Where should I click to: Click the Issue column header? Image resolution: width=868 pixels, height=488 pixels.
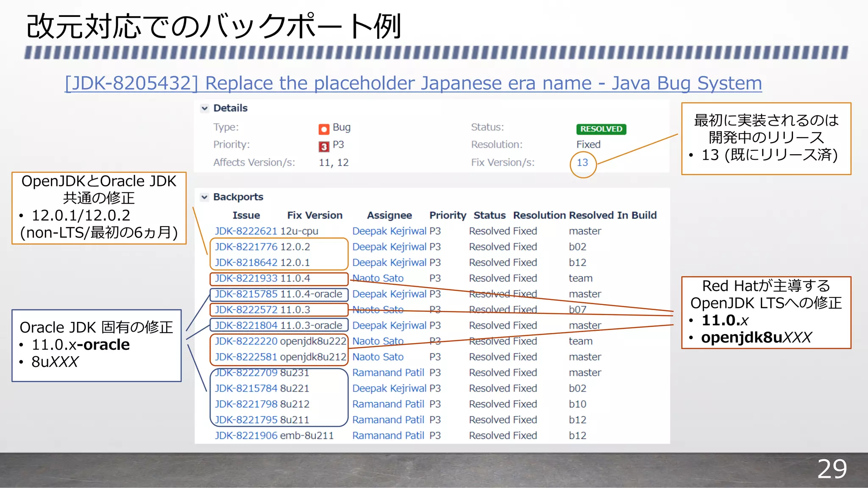point(246,215)
